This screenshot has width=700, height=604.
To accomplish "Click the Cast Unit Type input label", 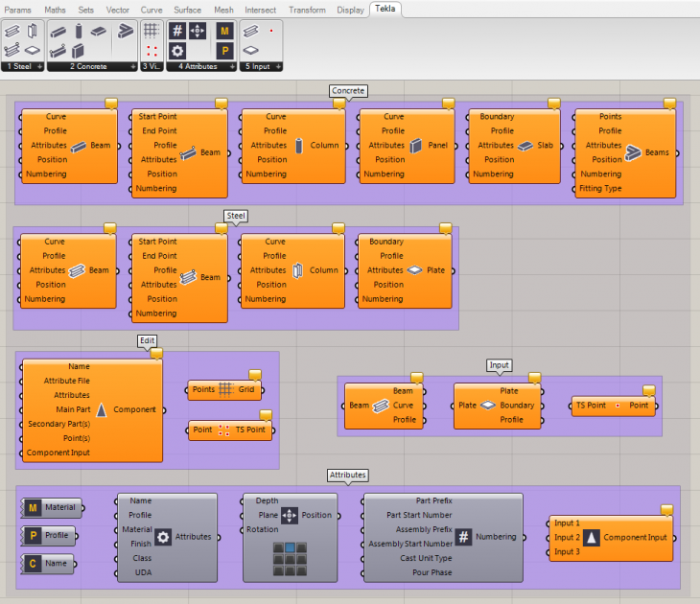I will (426, 558).
